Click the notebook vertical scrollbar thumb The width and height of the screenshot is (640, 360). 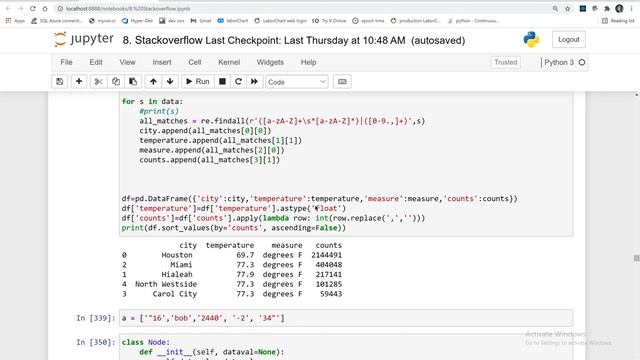click(x=636, y=258)
